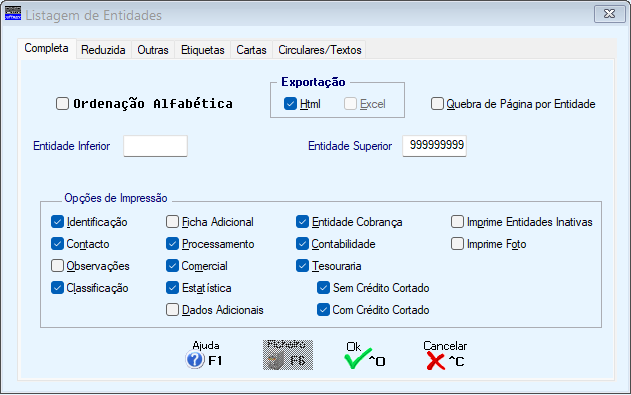Uncheck the Html export option
The width and height of the screenshot is (631, 395).
(x=290, y=104)
